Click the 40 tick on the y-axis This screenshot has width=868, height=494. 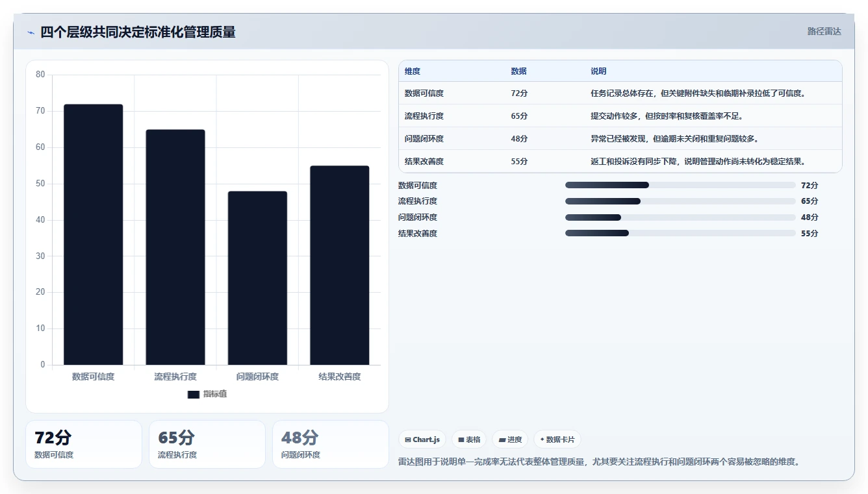click(40, 219)
